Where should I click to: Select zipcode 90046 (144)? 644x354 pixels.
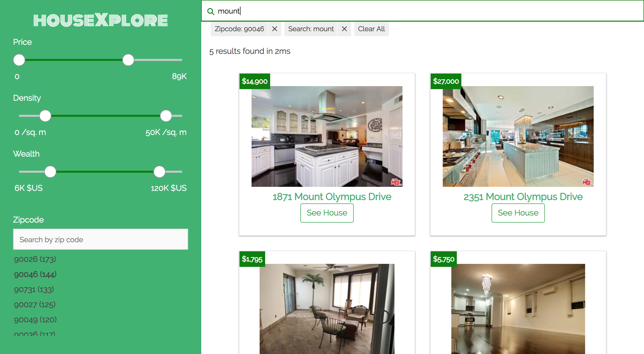35,274
